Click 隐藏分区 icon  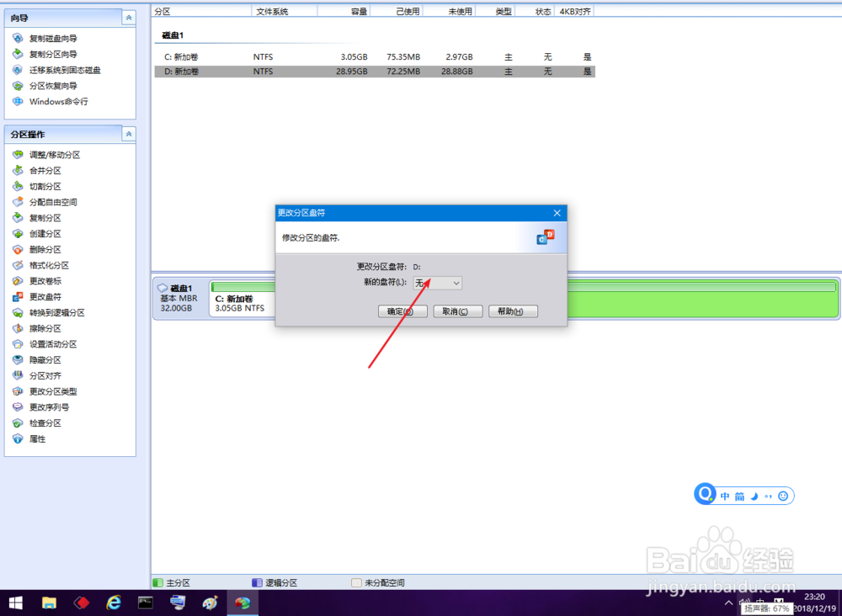click(x=18, y=359)
